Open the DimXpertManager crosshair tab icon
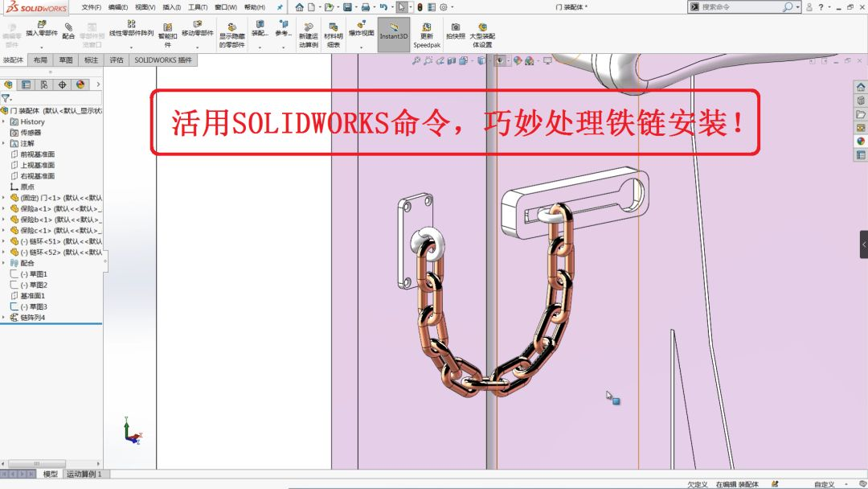Image resolution: width=868 pixels, height=489 pixels. coord(62,84)
